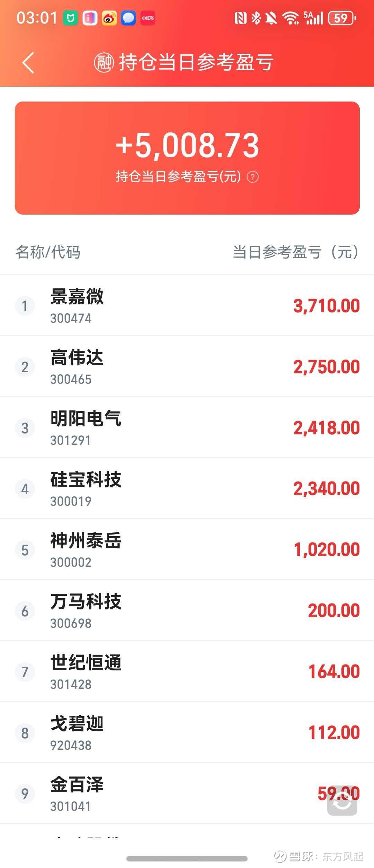
Task: Tap the +5,008.73 daily profit card
Action: (x=187, y=158)
